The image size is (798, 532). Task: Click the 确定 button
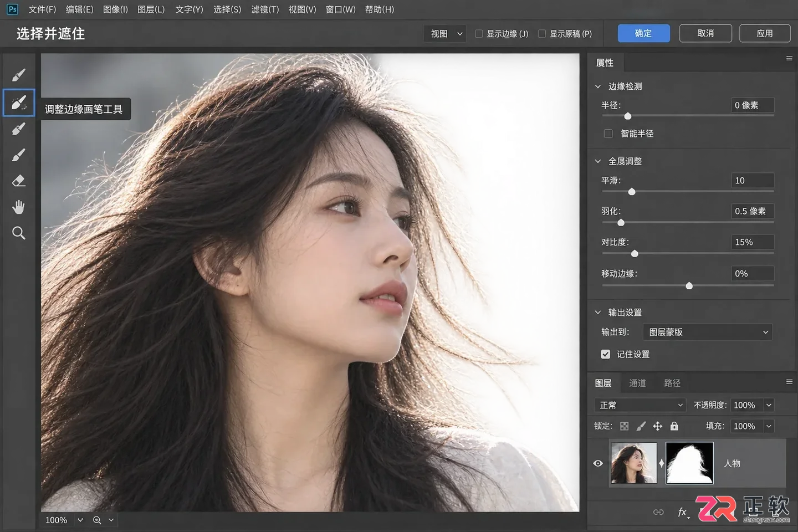pos(644,33)
